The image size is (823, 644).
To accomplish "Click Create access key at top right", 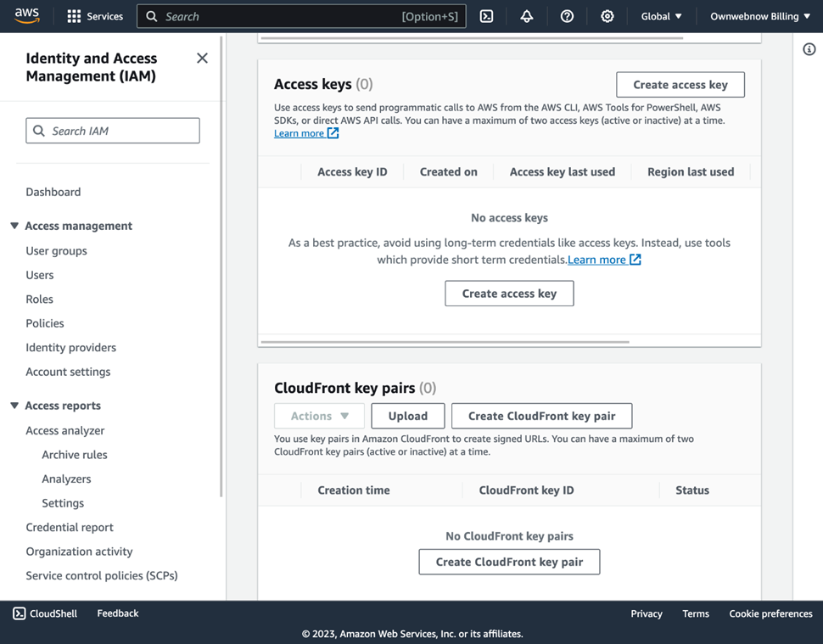I will pyautogui.click(x=680, y=85).
